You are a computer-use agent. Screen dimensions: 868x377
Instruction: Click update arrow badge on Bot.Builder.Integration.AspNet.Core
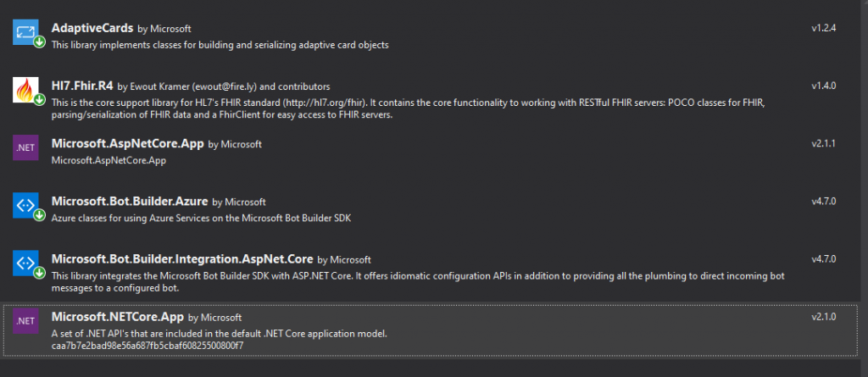[39, 273]
